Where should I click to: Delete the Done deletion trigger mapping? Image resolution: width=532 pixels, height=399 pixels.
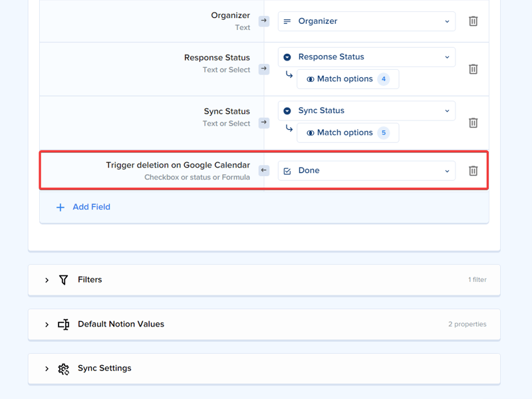tap(473, 170)
